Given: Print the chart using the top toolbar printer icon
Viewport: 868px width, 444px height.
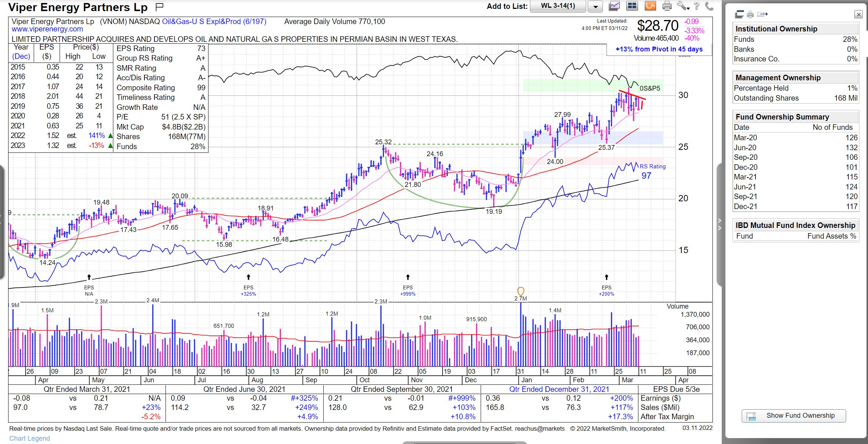Looking at the screenshot, I should pos(667,6).
